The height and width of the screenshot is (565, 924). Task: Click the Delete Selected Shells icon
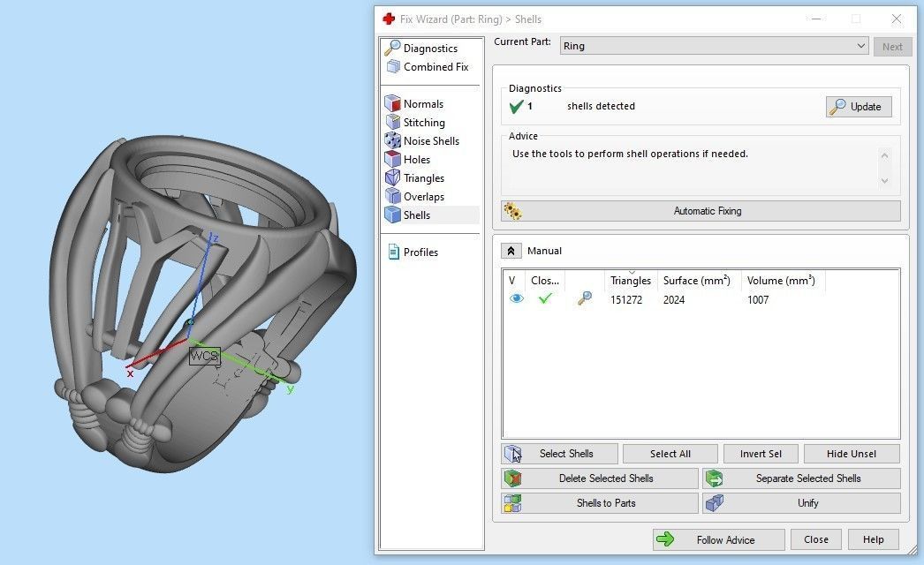[x=512, y=478]
